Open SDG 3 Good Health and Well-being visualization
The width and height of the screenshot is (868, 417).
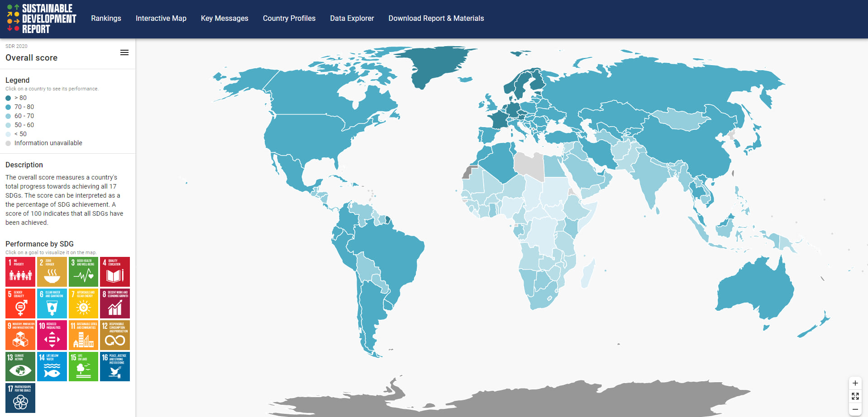[83, 271]
